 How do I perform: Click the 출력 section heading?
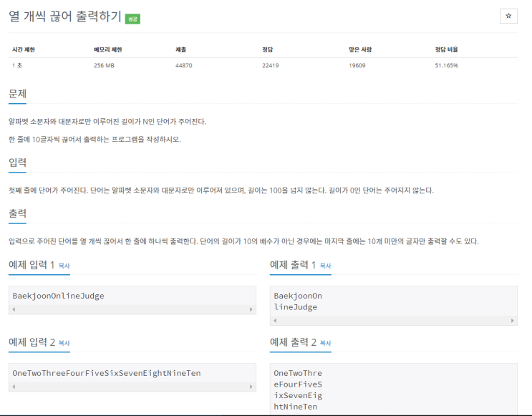click(x=17, y=214)
